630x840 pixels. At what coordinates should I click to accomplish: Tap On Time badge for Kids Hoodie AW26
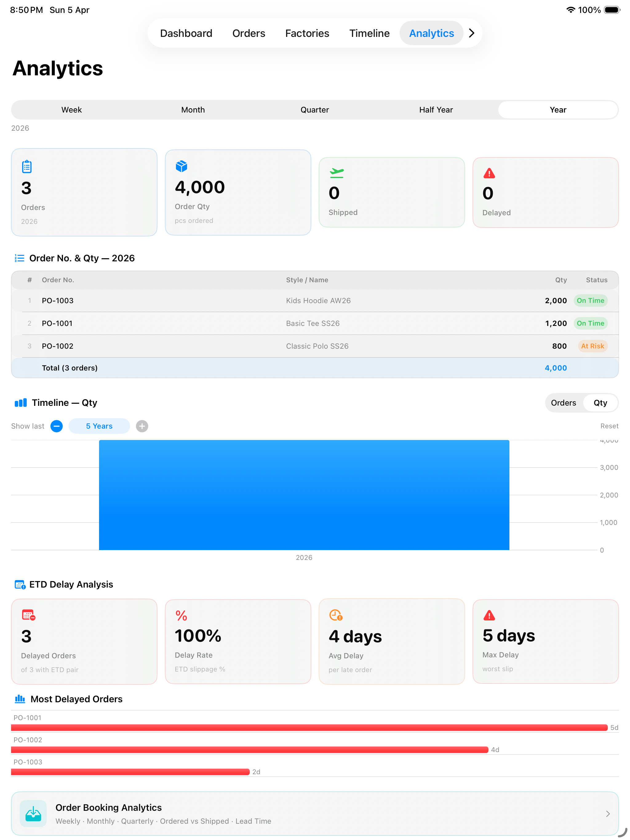pyautogui.click(x=590, y=300)
